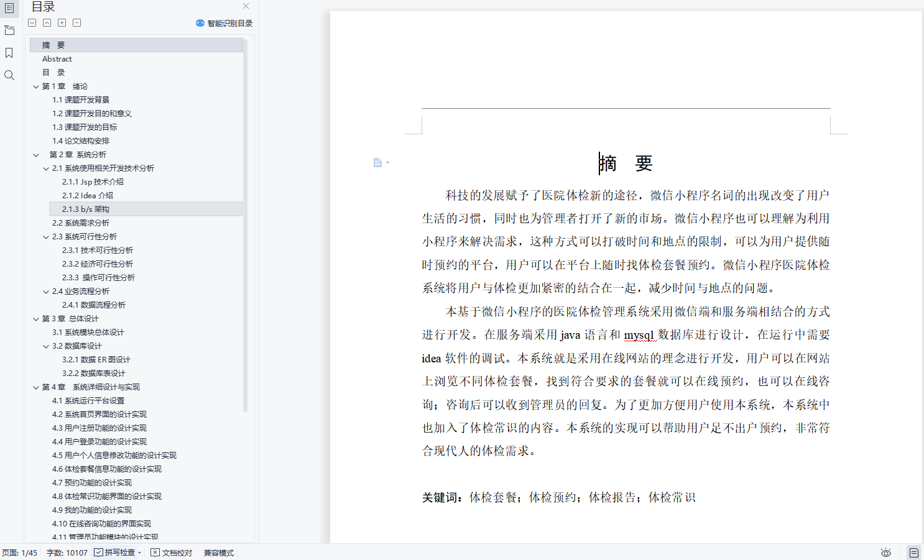
Task: Jump to 1.2 课题开发目的和意义
Action: (92, 114)
